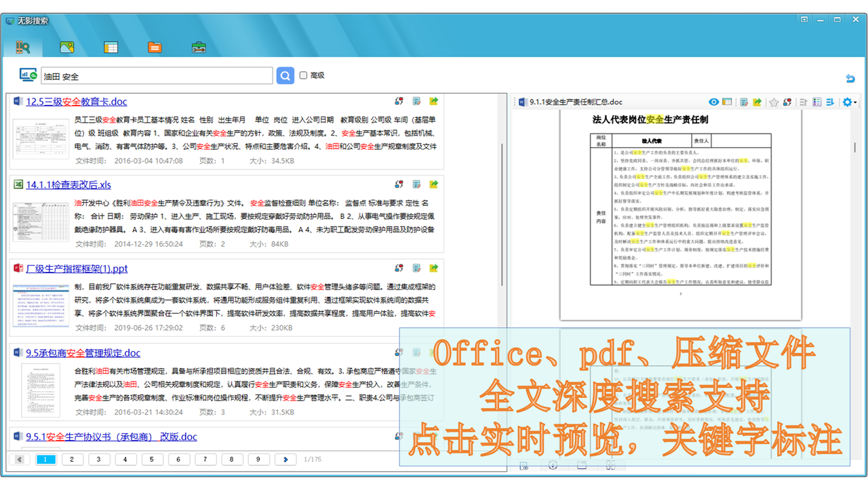Click next page arrow in pagination
This screenshot has height=488, width=868.
pyautogui.click(x=285, y=460)
